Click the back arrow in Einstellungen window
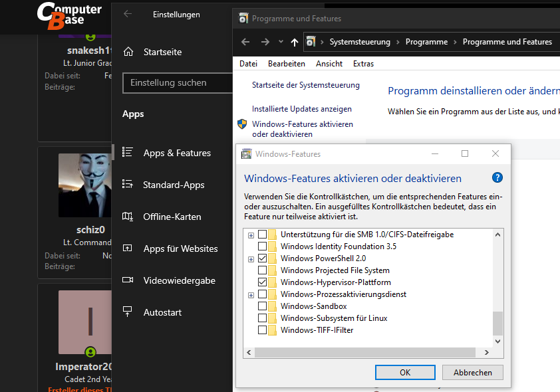This screenshot has height=392, width=560. (128, 14)
